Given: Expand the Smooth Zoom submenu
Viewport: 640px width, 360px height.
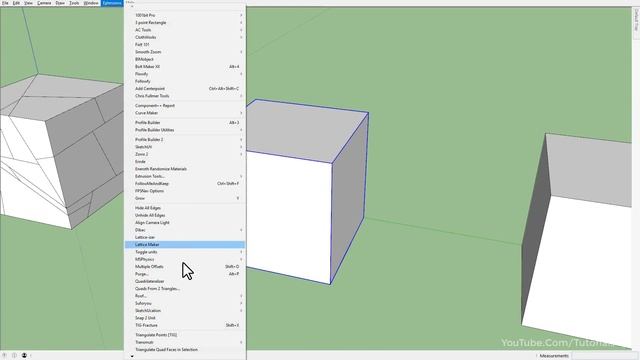Looking at the screenshot, I should click(x=184, y=52).
